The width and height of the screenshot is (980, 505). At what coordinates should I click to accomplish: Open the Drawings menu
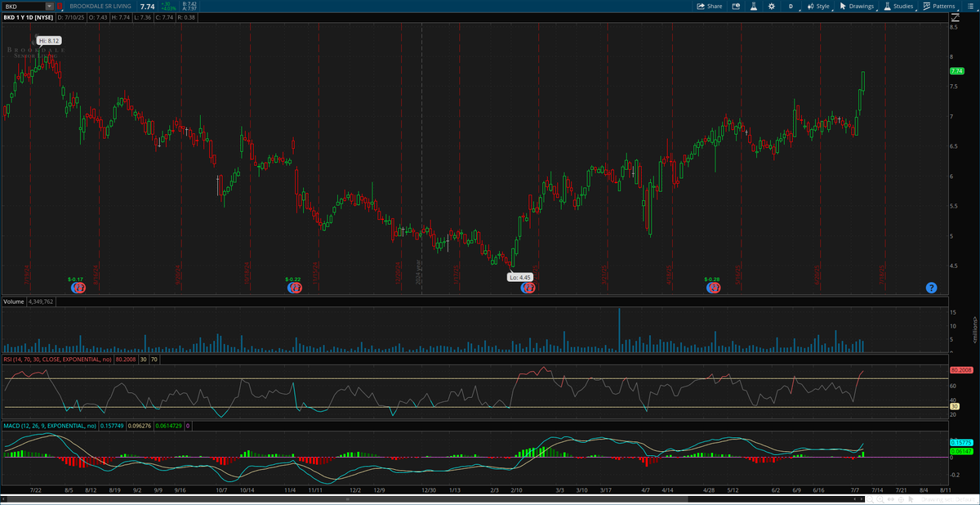coord(857,6)
